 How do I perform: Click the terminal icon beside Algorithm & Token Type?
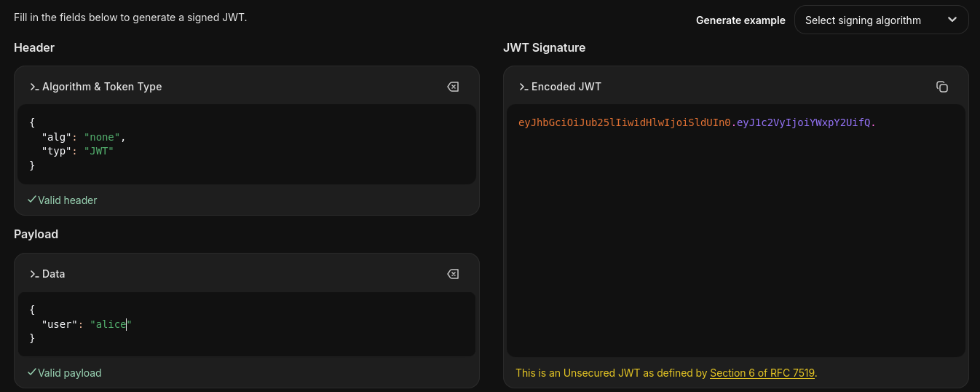[x=34, y=87]
